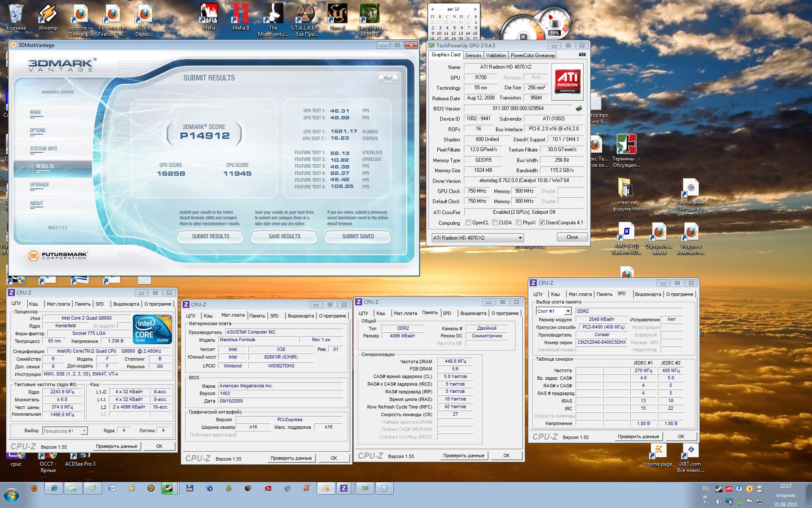Select the Кэш tab in Intel Core 2 CPU-Z window

point(33,304)
